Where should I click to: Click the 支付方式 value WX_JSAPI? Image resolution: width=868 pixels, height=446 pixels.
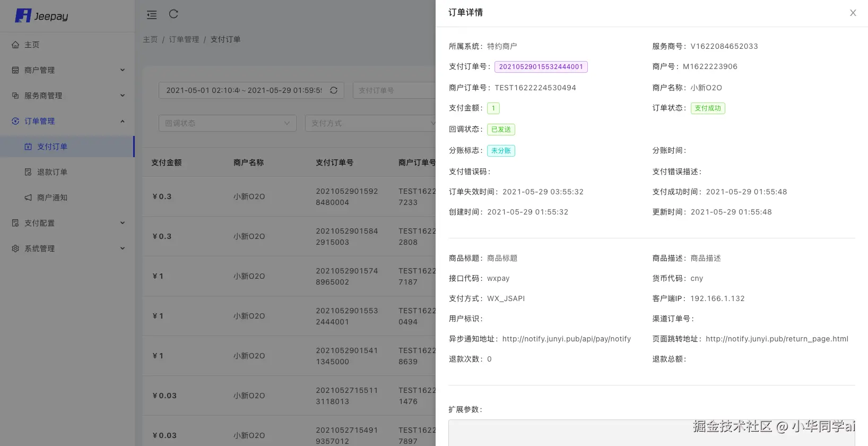[506, 298]
